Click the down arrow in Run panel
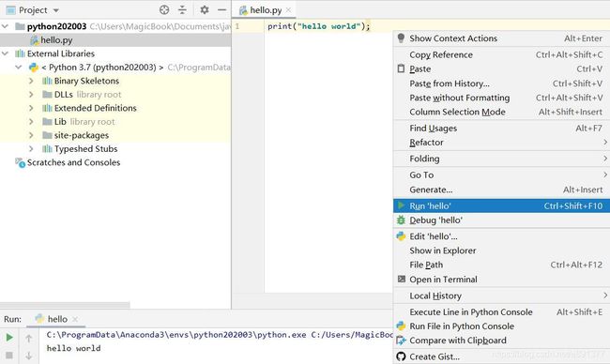Image resolution: width=610 pixels, height=364 pixels. 29,356
